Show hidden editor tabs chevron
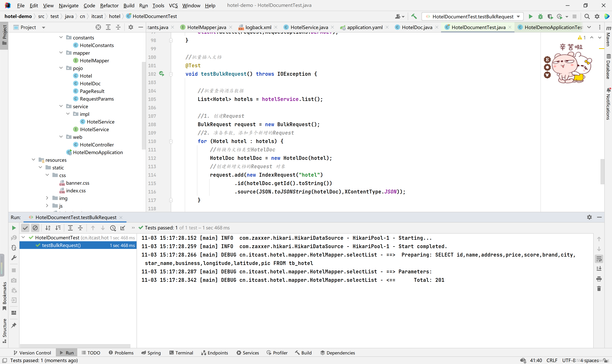The image size is (612, 364). [x=589, y=27]
